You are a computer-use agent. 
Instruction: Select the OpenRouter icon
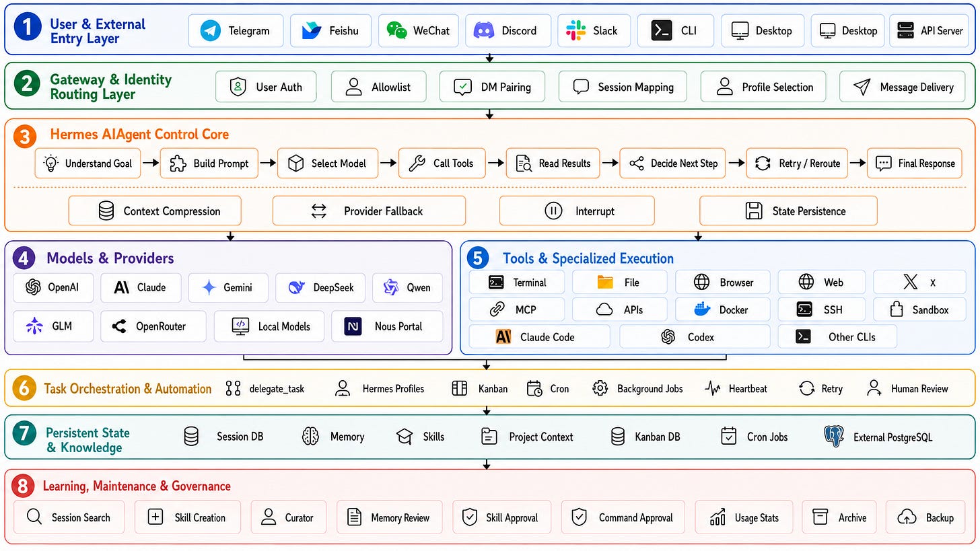[120, 326]
